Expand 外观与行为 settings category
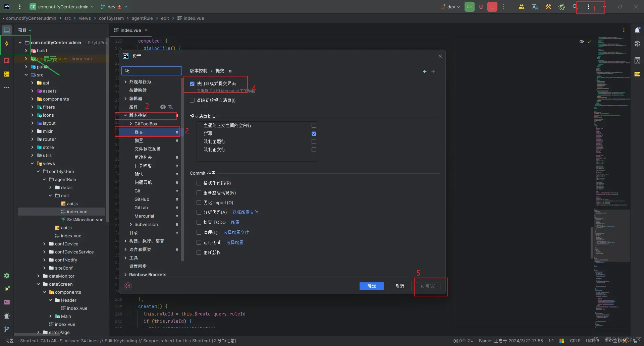Image resolution: width=644 pixels, height=346 pixels. pos(125,82)
